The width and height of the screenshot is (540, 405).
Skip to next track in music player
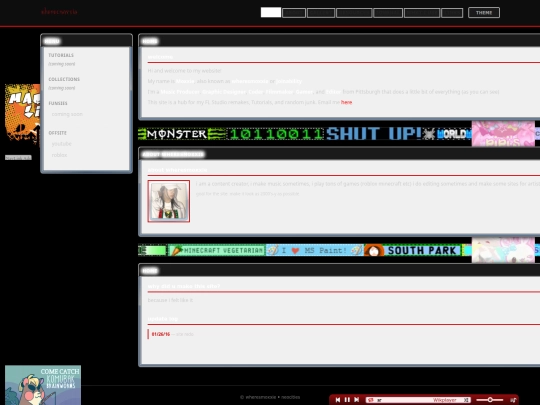[357, 399]
